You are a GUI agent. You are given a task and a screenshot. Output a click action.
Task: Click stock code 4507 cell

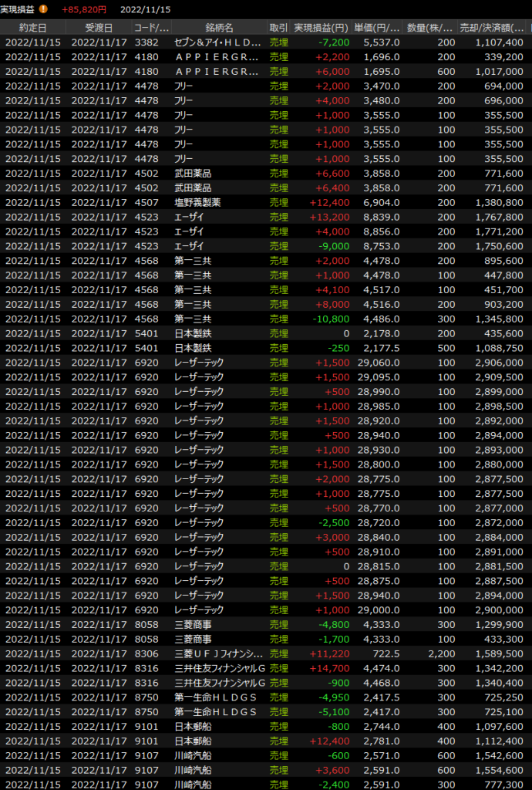point(146,202)
